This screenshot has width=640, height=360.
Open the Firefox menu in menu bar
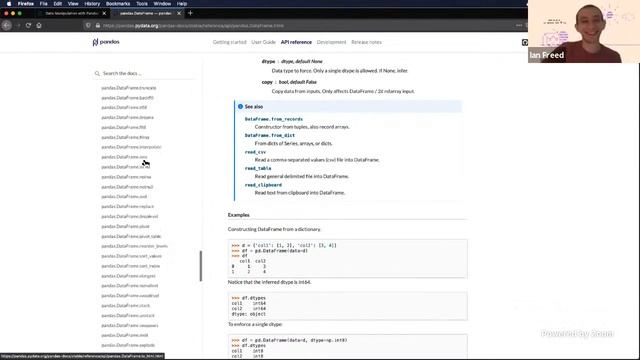pyautogui.click(x=26, y=4)
